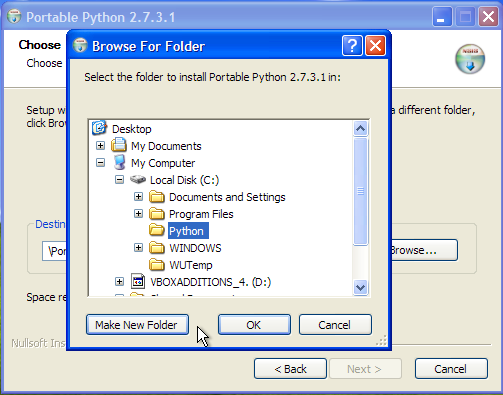This screenshot has height=395, width=503.
Task: Expand Documents and Settings folder
Action: tap(138, 197)
